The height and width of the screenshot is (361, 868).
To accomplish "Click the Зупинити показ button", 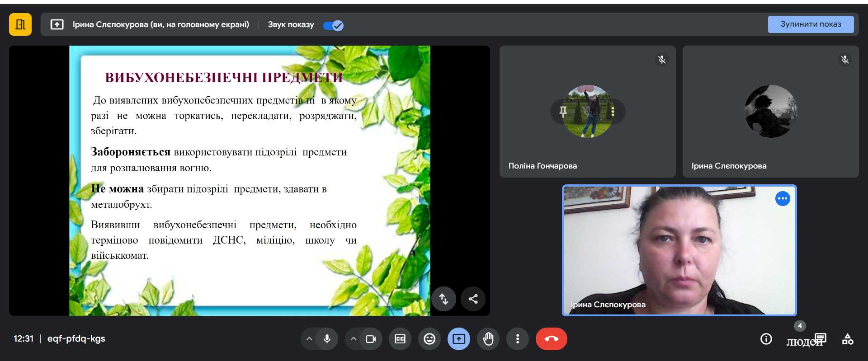I will (x=811, y=24).
